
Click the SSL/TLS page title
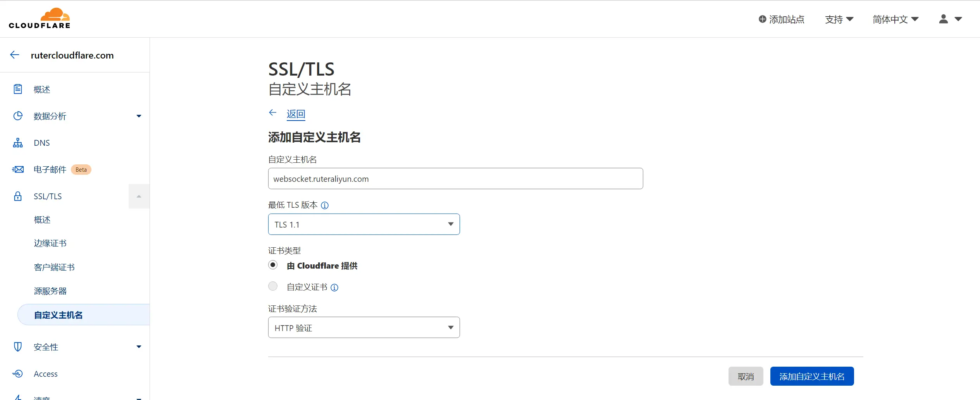[301, 69]
